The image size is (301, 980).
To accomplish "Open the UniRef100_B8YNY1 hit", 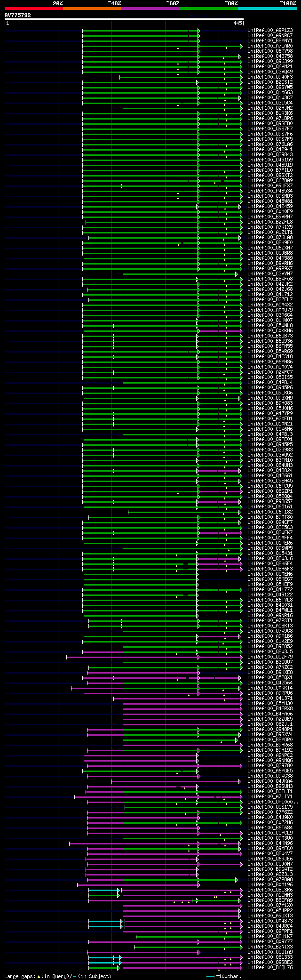I will 270,40.
